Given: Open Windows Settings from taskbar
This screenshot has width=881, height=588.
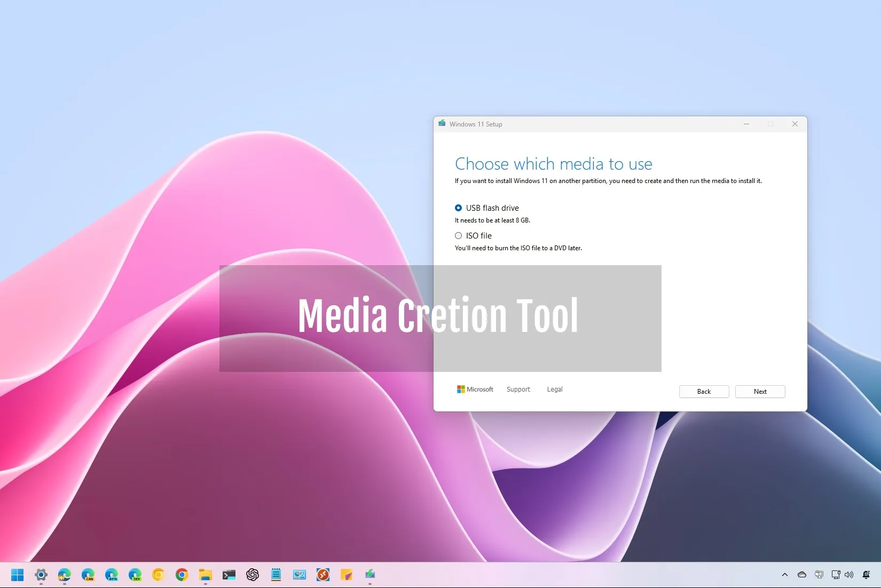Looking at the screenshot, I should (x=41, y=575).
